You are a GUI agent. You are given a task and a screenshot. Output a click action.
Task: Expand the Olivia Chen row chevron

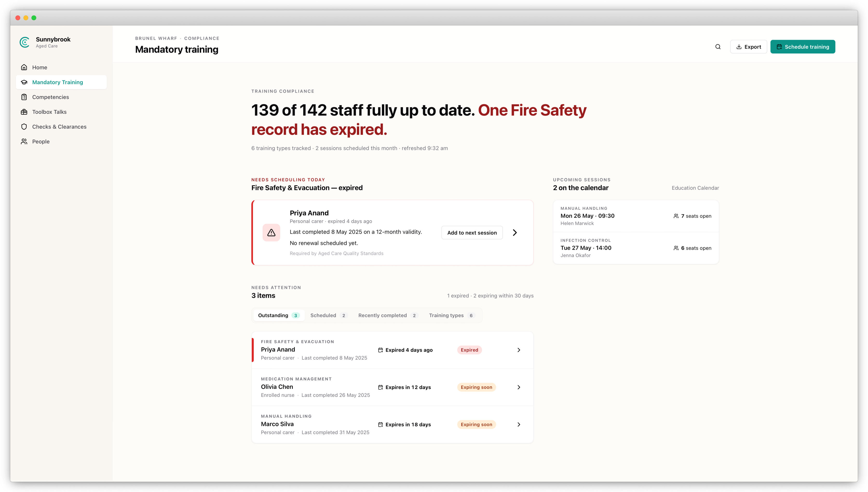[519, 387]
